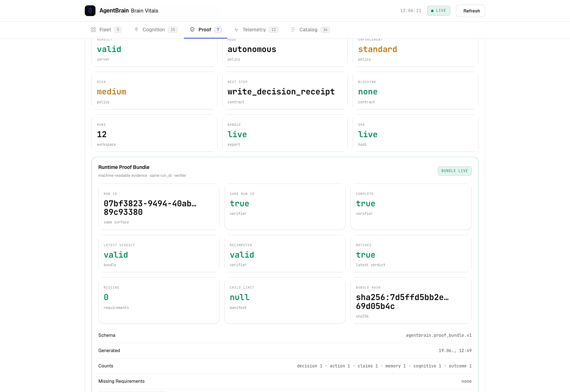Click the Cognition brain icon

[136, 30]
